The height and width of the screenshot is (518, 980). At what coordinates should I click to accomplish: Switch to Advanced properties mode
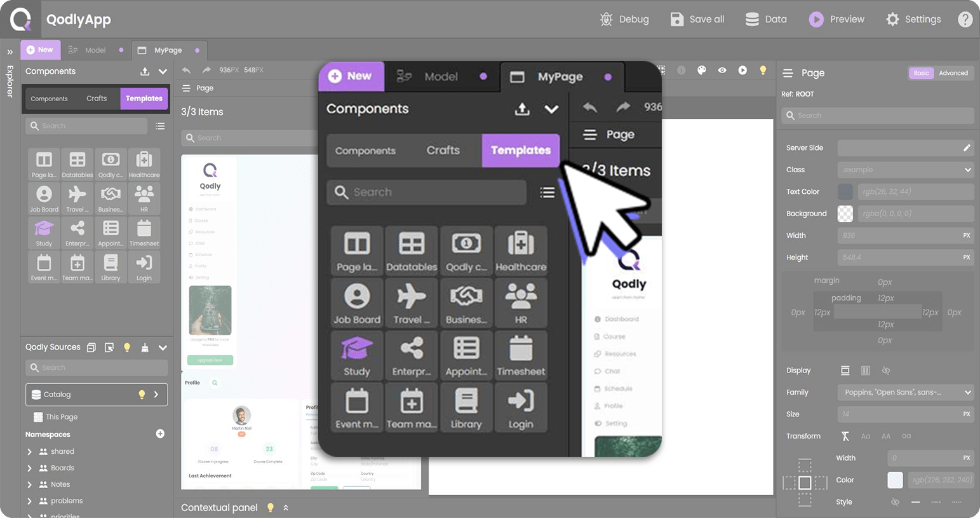[953, 73]
